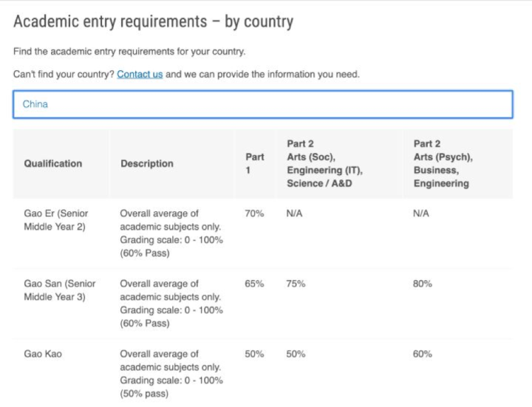
Task: Click the Gao Er description text
Action: (171, 233)
